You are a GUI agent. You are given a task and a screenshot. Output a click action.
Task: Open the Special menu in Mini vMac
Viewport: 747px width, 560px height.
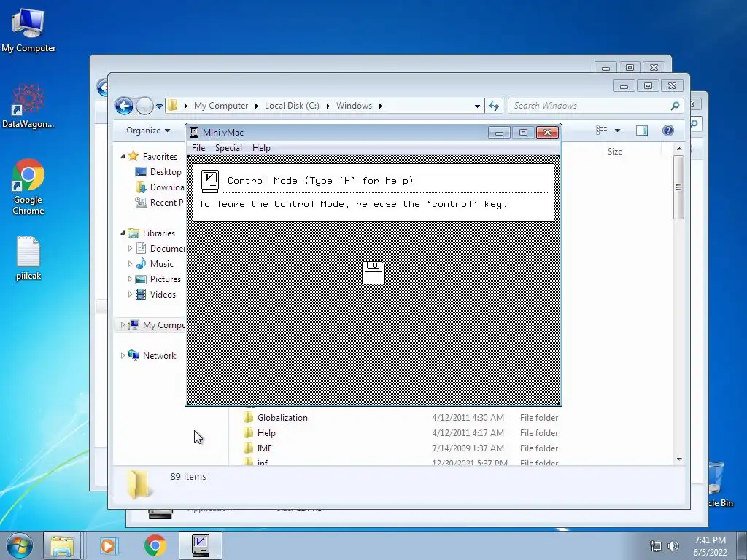(x=228, y=148)
